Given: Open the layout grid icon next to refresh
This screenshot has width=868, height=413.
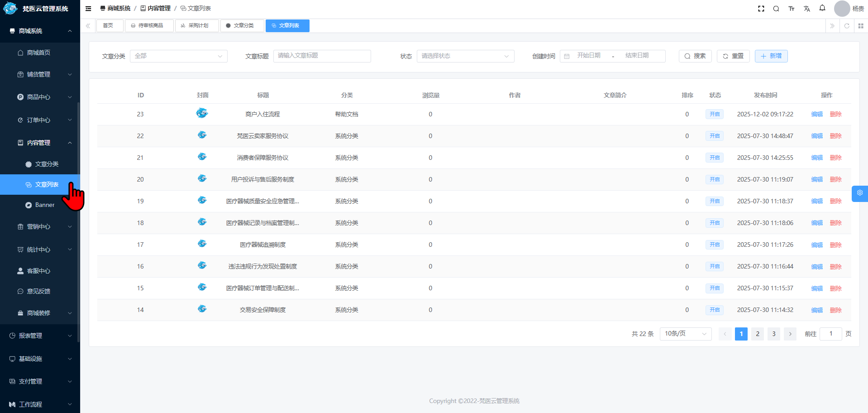Looking at the screenshot, I should click(x=861, y=26).
